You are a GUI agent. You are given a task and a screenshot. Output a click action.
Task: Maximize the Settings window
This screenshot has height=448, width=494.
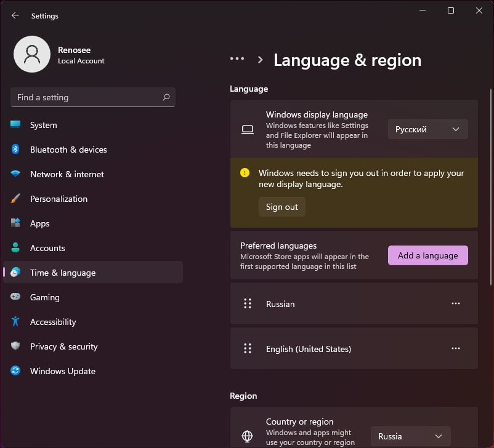(x=450, y=10)
